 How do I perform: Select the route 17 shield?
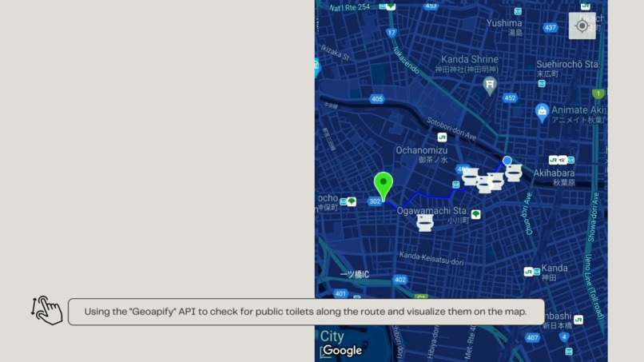[392, 33]
